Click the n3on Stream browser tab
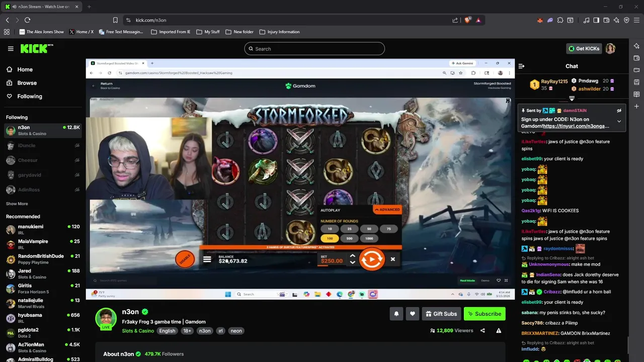 (42, 7)
